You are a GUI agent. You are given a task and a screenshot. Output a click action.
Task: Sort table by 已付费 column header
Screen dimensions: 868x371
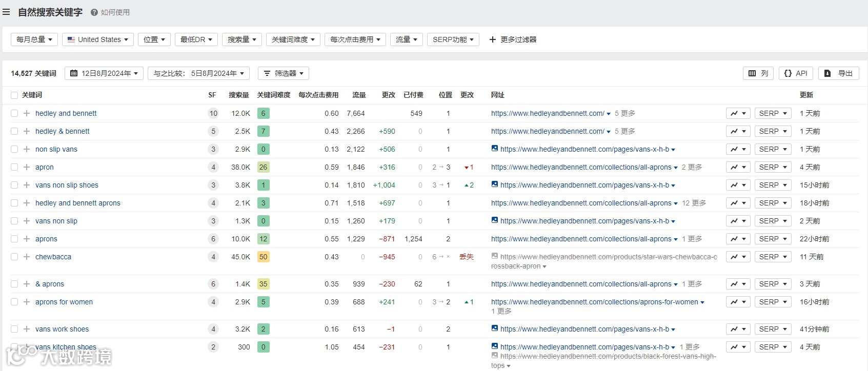pos(413,95)
